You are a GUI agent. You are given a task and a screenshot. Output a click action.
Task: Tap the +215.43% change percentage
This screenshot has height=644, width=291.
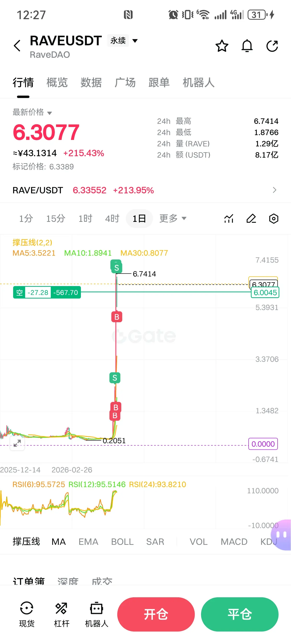click(x=84, y=153)
